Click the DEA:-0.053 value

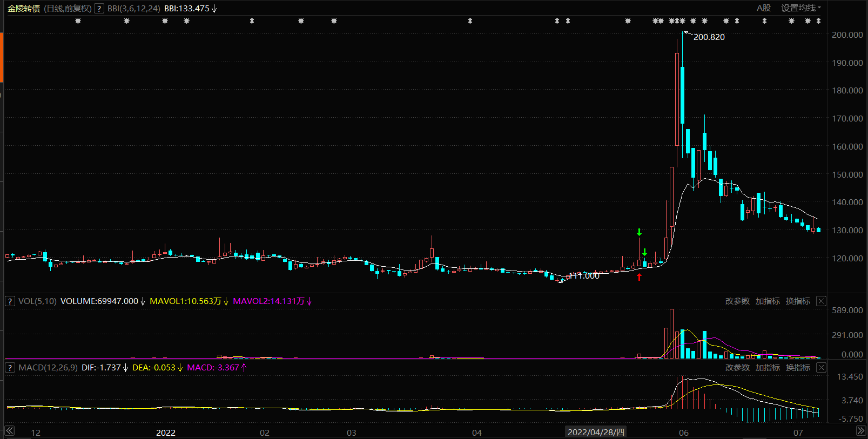(x=154, y=368)
